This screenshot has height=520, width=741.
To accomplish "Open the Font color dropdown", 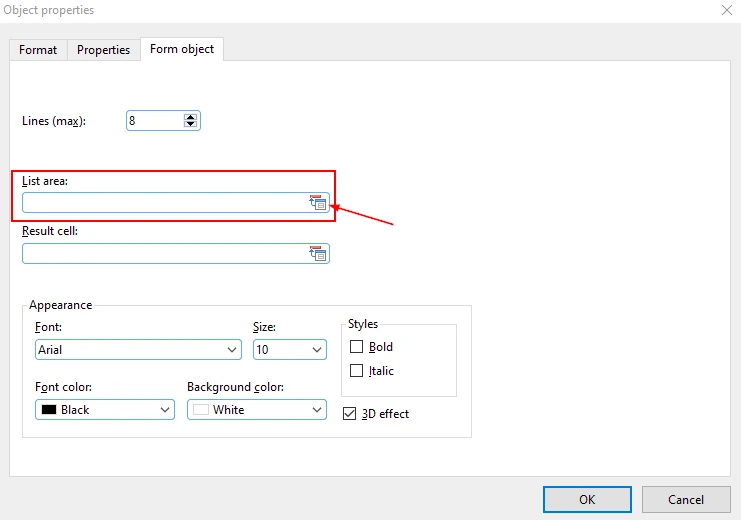I will [165, 410].
